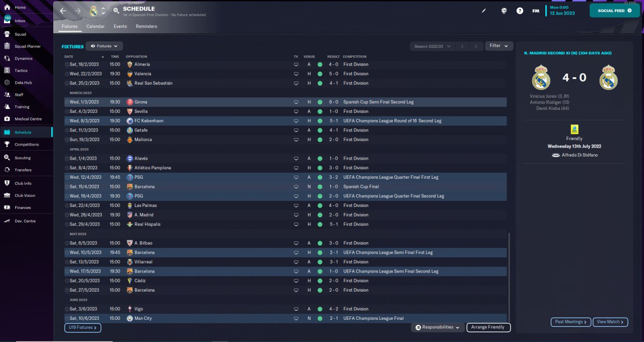Click the Social Feed button
The height and width of the screenshot is (342, 644).
pos(614,11)
